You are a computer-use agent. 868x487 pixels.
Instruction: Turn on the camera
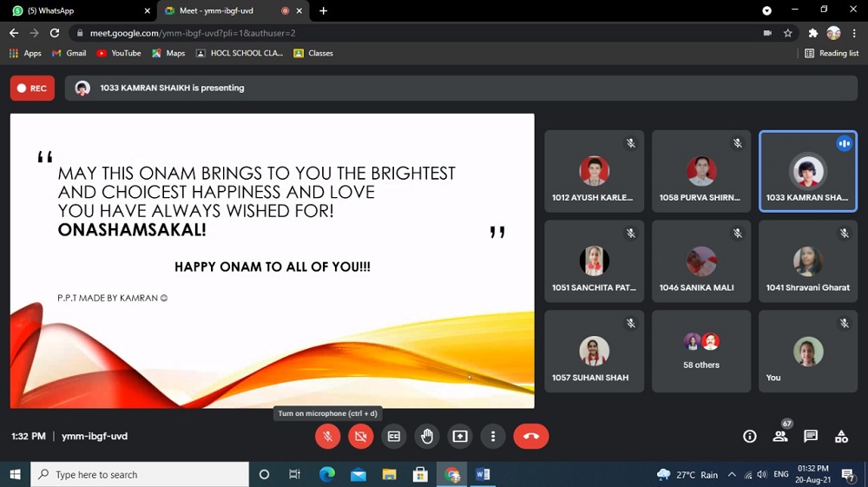(x=360, y=436)
